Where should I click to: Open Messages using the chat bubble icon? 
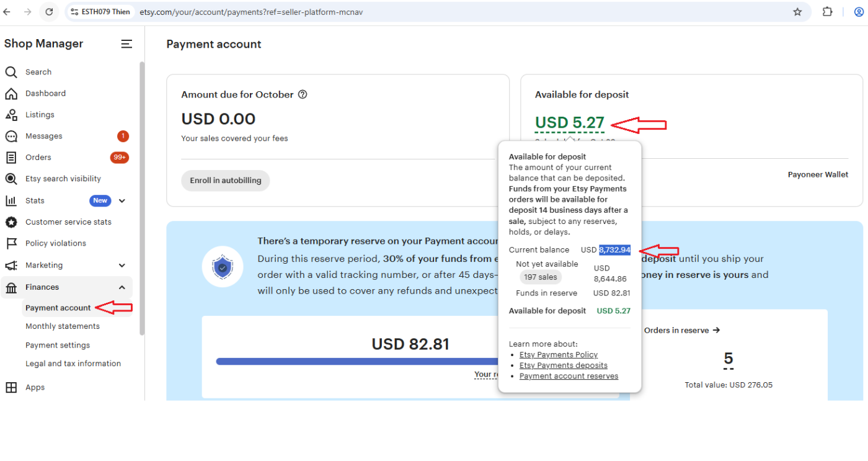pyautogui.click(x=11, y=137)
